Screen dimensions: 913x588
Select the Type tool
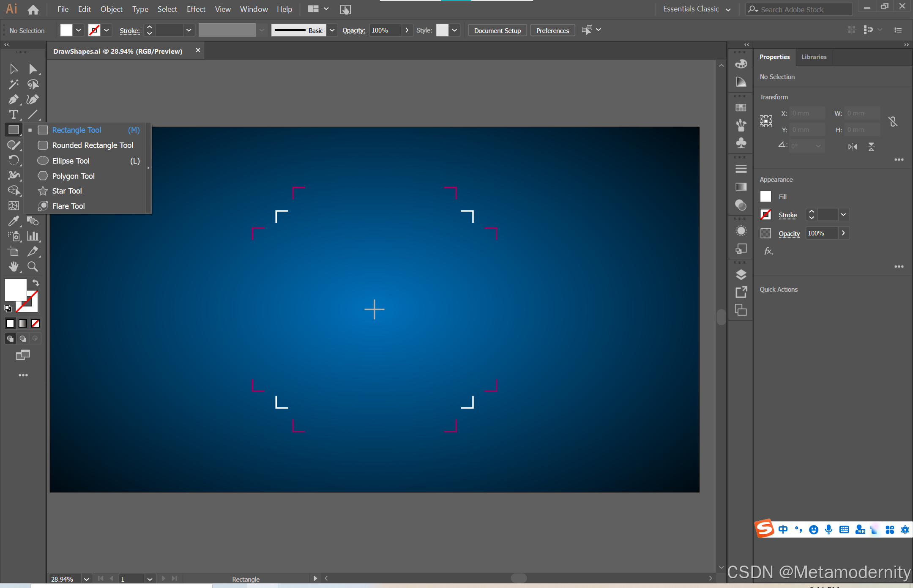[x=14, y=115]
